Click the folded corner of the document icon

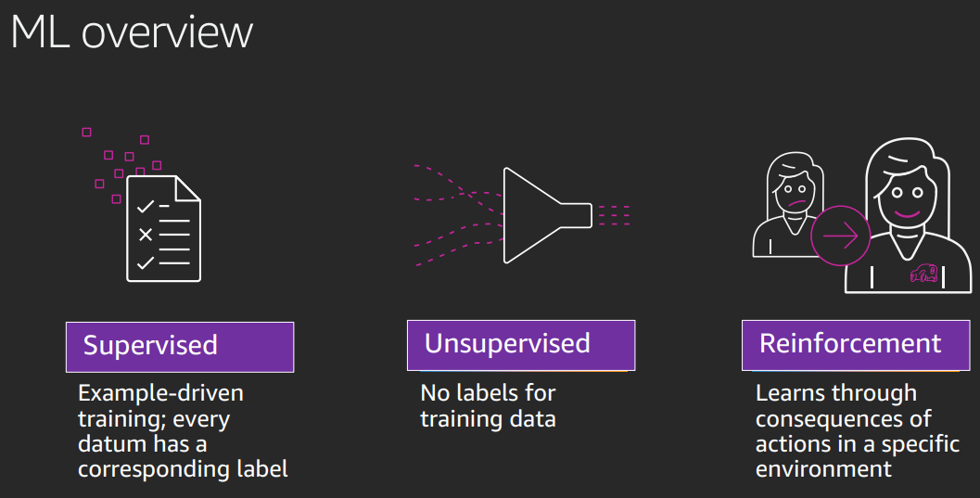(x=188, y=186)
